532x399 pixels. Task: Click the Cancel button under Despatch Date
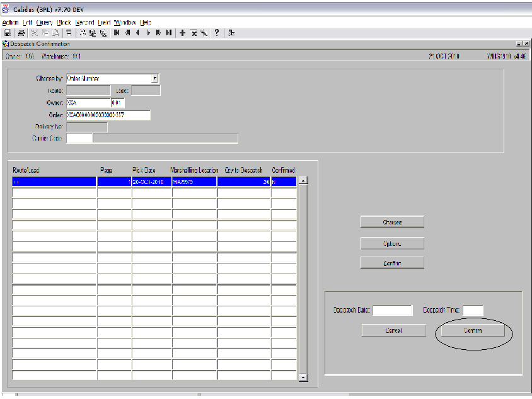click(393, 330)
